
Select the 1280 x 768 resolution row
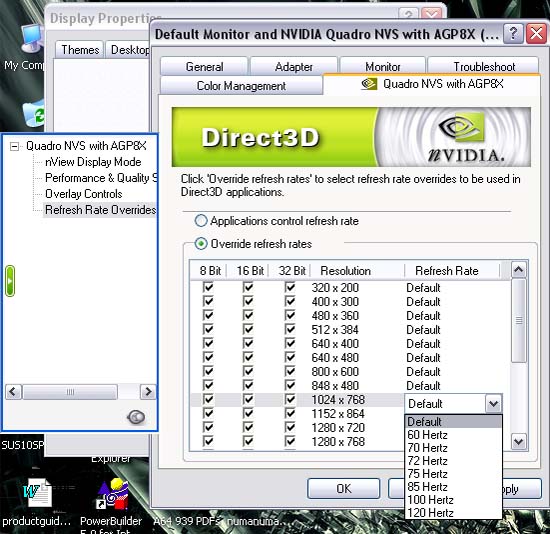coord(338,442)
